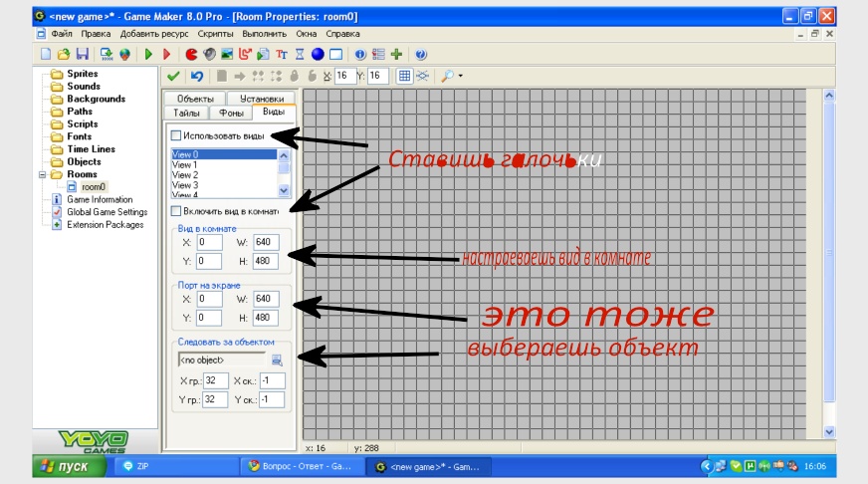This screenshot has height=484, width=868.
Task: Create a room with the blue rectangle icon
Action: pyautogui.click(x=336, y=54)
